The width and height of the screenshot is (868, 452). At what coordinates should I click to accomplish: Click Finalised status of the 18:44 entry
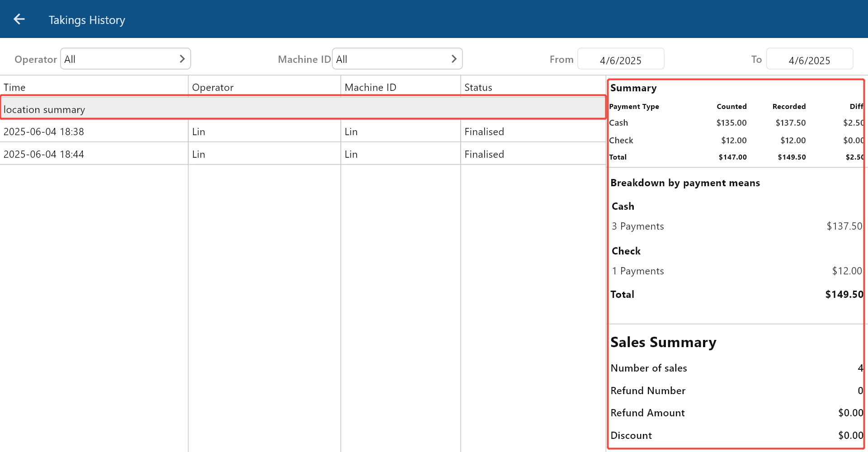(484, 154)
